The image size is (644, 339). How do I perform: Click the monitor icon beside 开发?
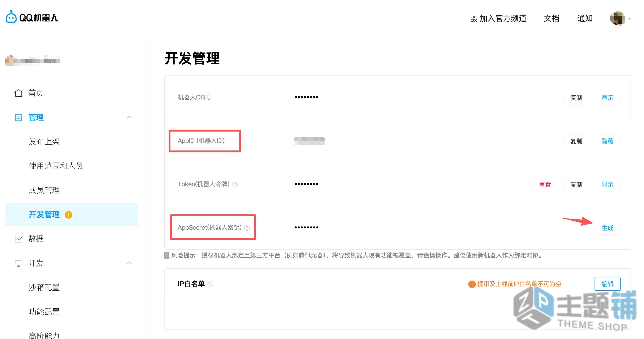click(18, 263)
